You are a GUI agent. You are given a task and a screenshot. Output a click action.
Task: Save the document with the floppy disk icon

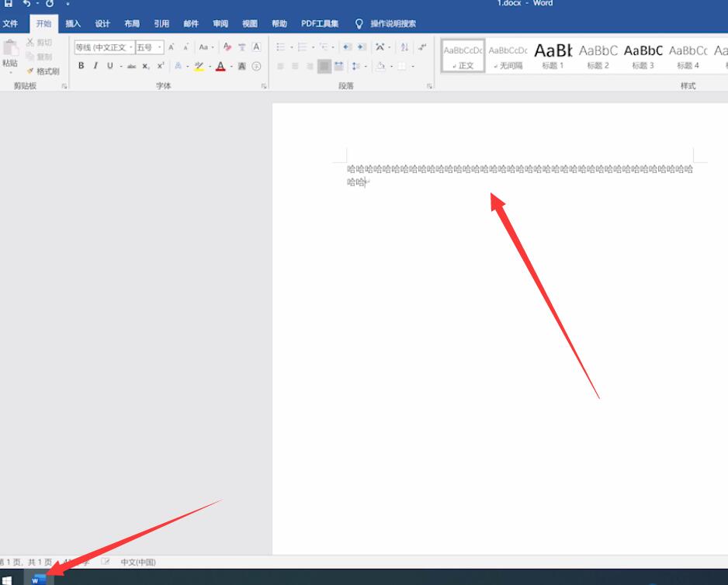9,3
